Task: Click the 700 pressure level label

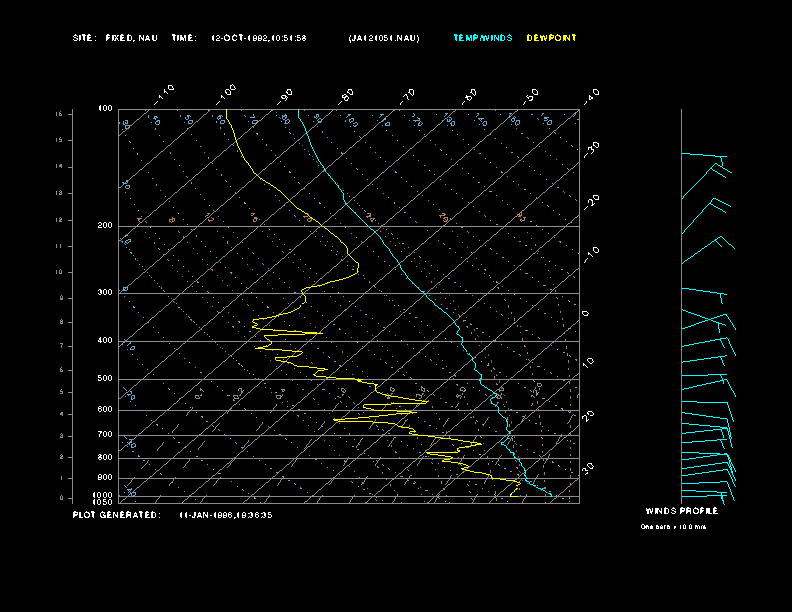Action: (105, 435)
